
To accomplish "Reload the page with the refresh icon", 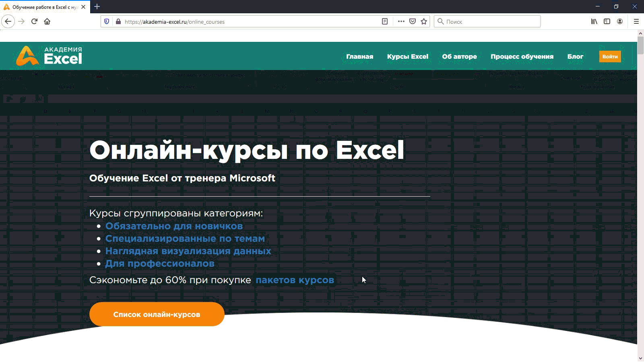I will [x=34, y=21].
